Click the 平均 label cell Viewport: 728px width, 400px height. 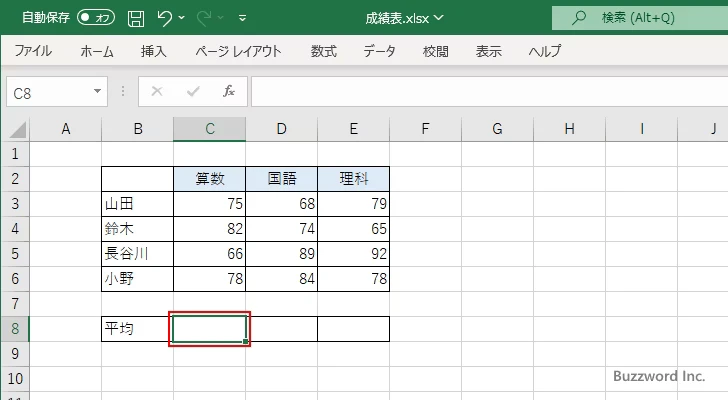pos(137,329)
